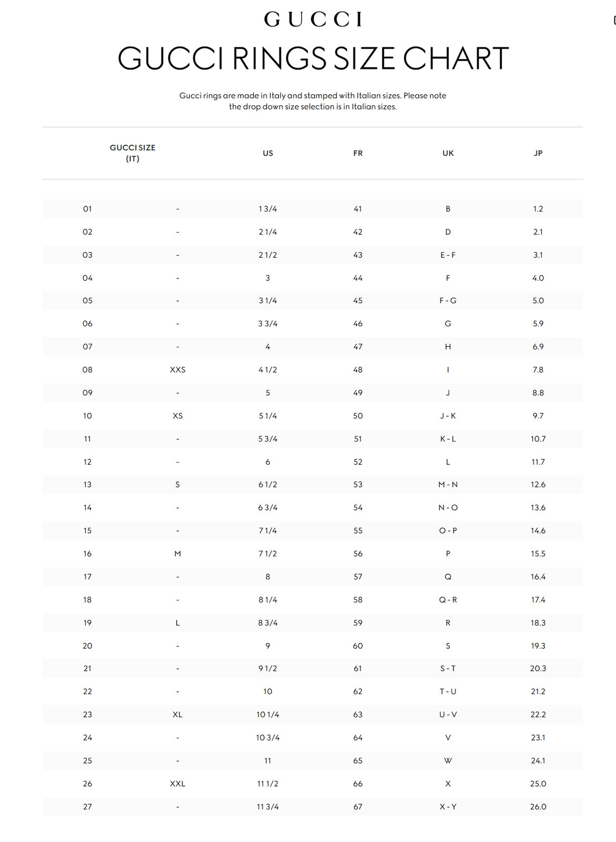616x842 pixels.
Task: Click the M label in row 16
Action: (177, 554)
